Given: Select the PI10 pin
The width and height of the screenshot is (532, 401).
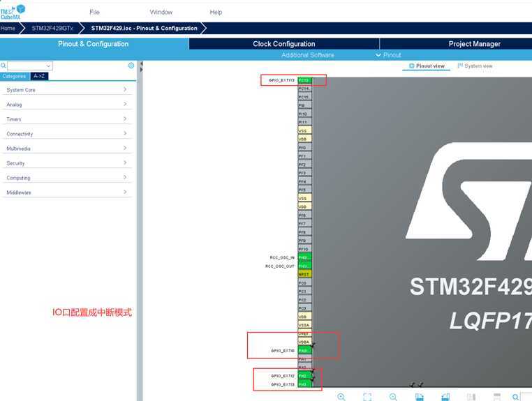Looking at the screenshot, I should click(x=304, y=114).
